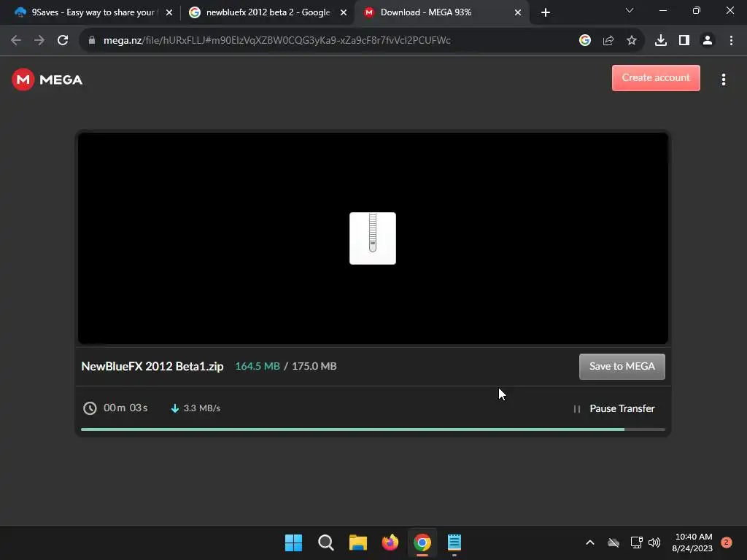Click the 175.0 MB total size text
747x560 pixels.
314,366
